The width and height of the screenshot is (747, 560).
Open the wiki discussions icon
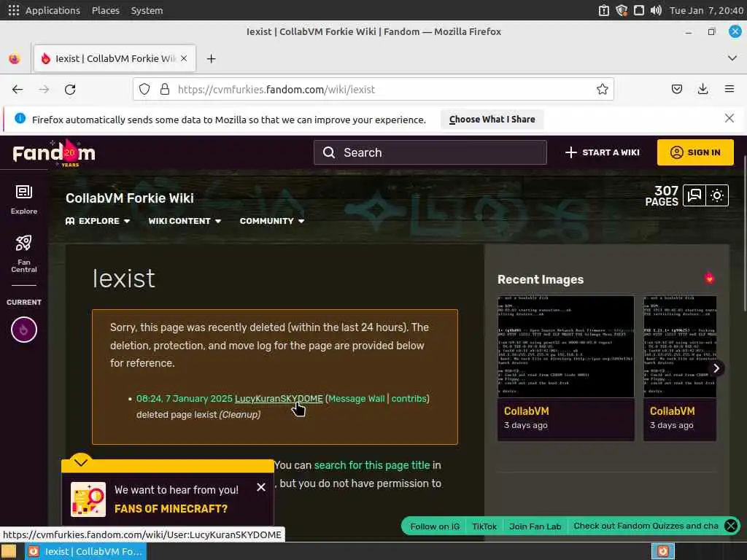coord(694,195)
